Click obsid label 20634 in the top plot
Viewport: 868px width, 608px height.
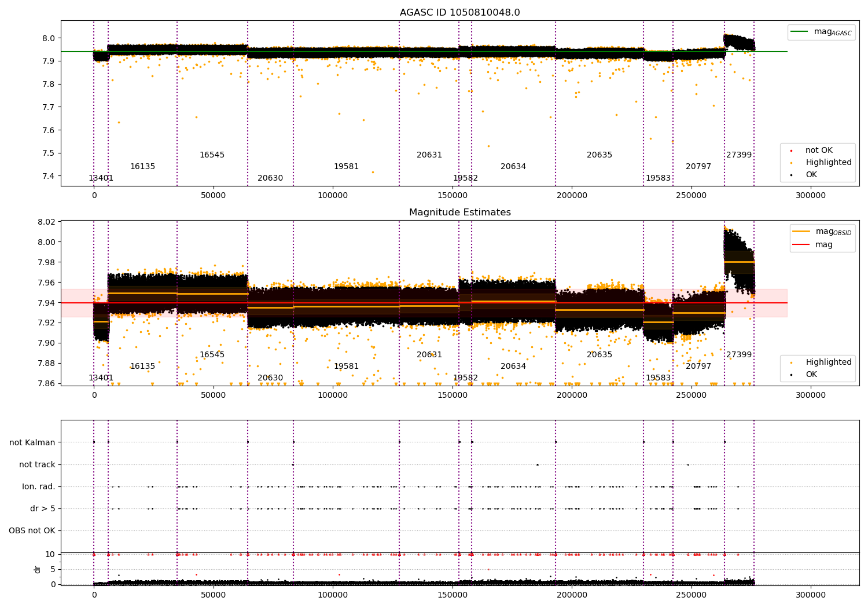click(x=513, y=167)
